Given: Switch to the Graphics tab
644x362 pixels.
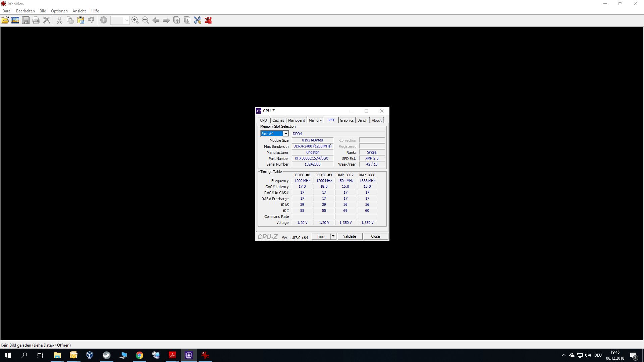Looking at the screenshot, I should 346,120.
